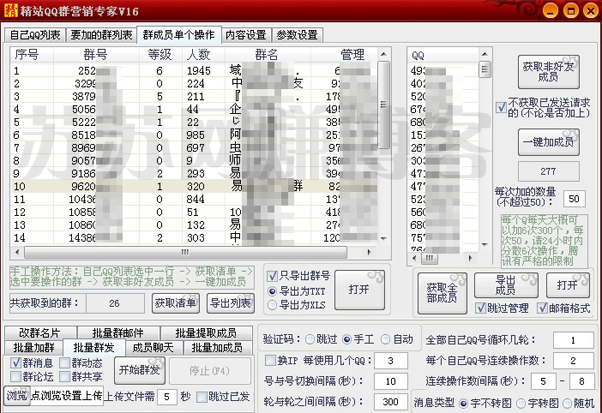This screenshot has width=602, height=413.
Task: Click 每个自己QQ号连续操作数 input field
Action: 573,361
